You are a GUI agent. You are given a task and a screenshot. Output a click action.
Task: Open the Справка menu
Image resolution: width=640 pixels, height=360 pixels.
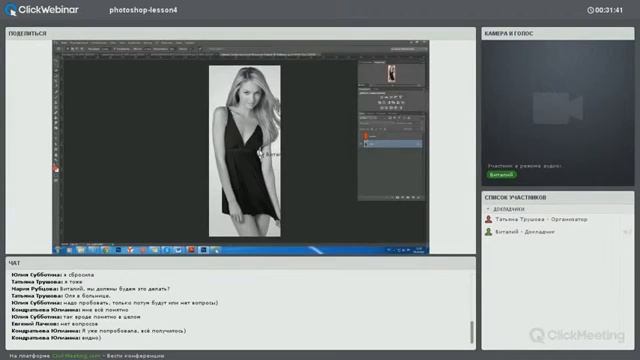190,42
